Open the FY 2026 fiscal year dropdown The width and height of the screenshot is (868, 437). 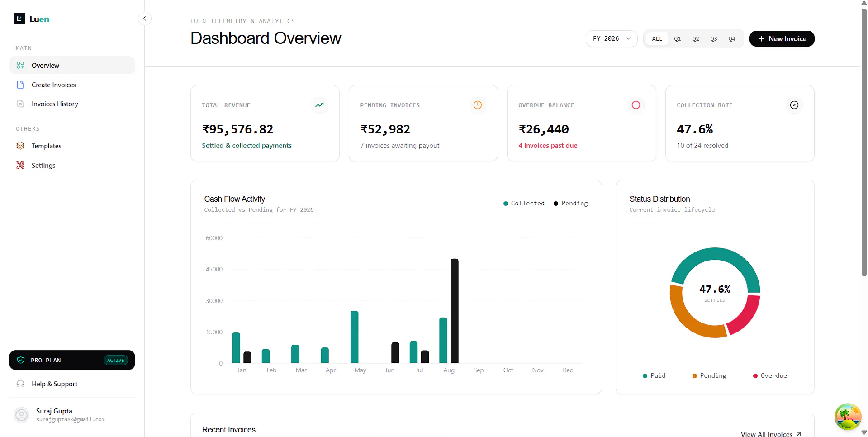(612, 39)
